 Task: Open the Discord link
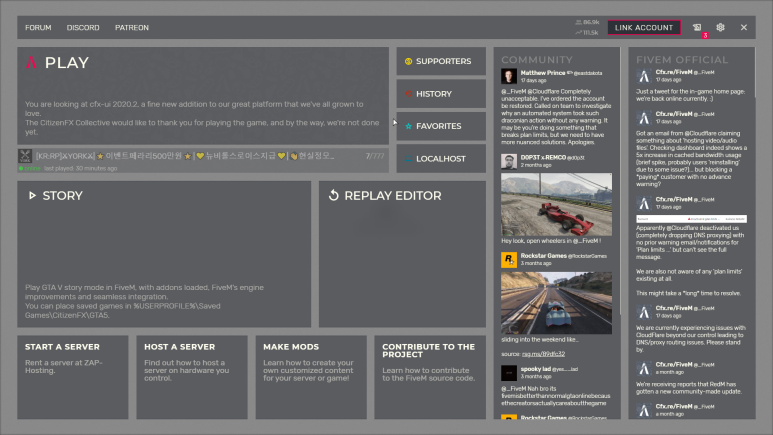[83, 28]
